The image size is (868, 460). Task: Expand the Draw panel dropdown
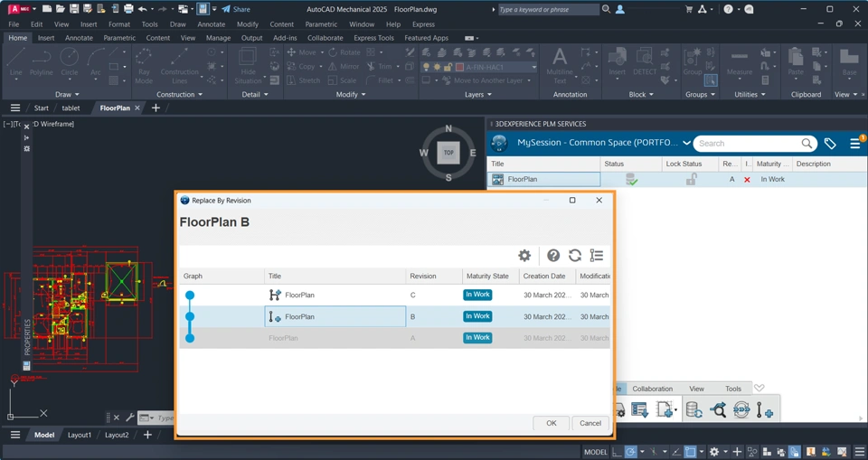(68, 95)
